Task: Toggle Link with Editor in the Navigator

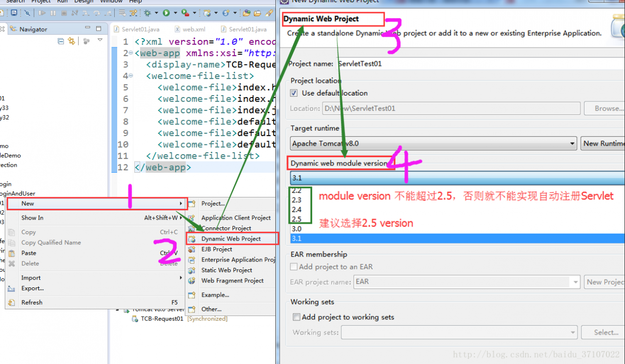Action: 72,41
